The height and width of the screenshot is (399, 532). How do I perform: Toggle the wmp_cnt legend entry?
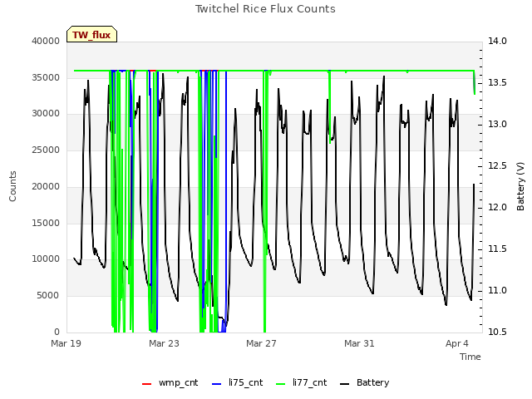[170, 383]
